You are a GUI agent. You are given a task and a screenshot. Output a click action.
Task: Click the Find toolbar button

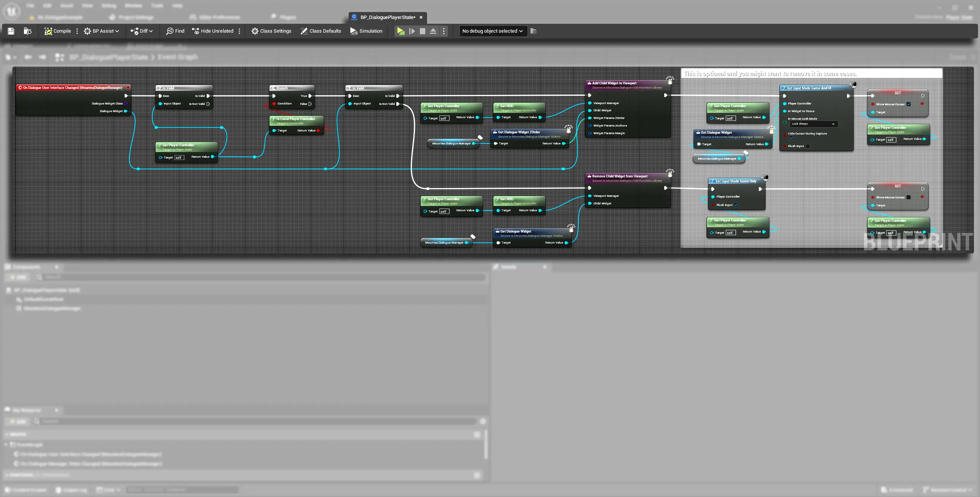tap(175, 31)
